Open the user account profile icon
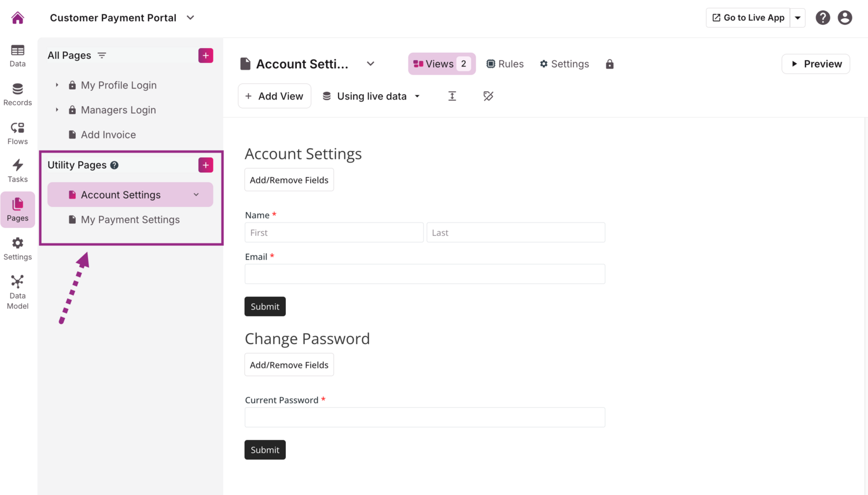The height and width of the screenshot is (495, 868). (x=845, y=18)
